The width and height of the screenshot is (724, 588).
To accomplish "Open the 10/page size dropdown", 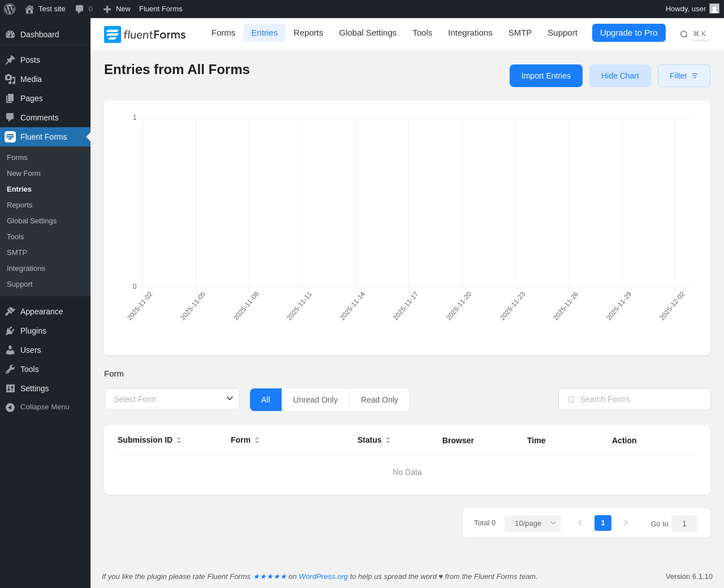I will [x=533, y=524].
